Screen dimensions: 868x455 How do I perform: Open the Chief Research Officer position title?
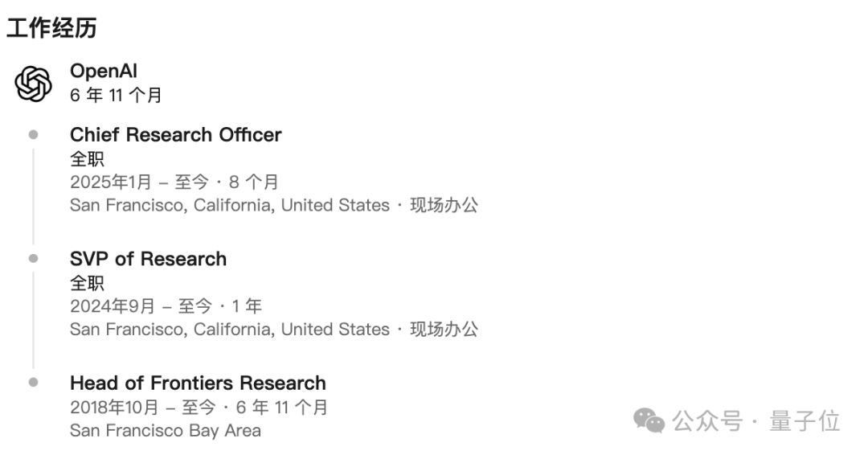175,134
